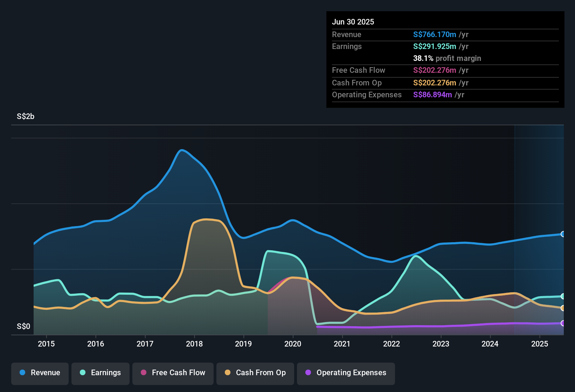Click the 2023 label on time axis
Screen dimensions: 575x392
point(441,344)
